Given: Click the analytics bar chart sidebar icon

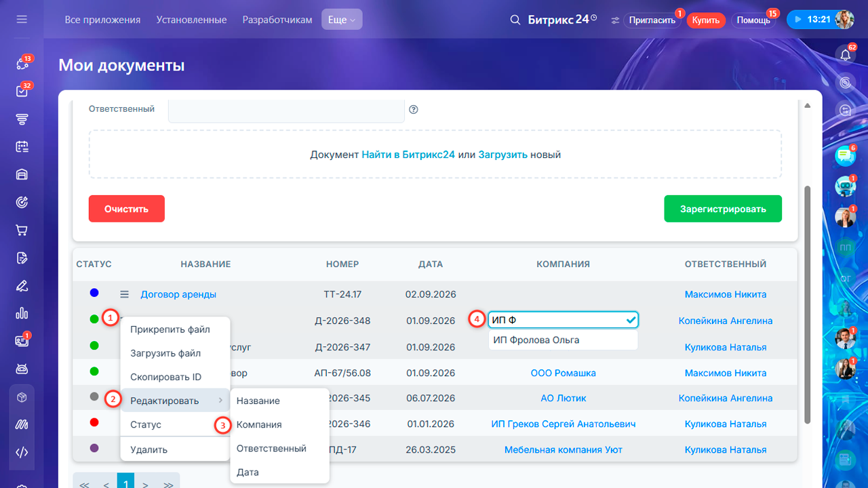Looking at the screenshot, I should pos(22,313).
